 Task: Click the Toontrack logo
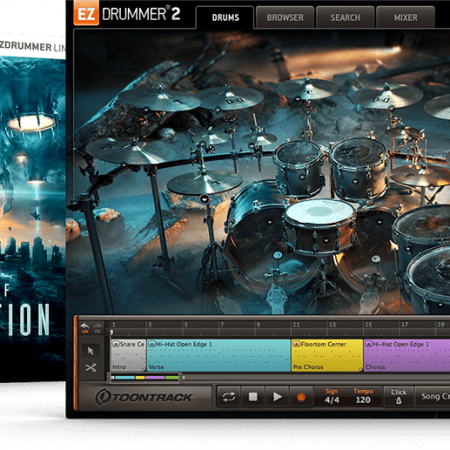point(144,397)
